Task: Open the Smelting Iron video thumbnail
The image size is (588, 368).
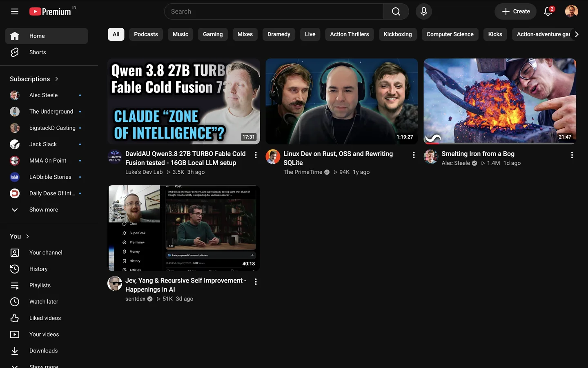Action: point(500,101)
